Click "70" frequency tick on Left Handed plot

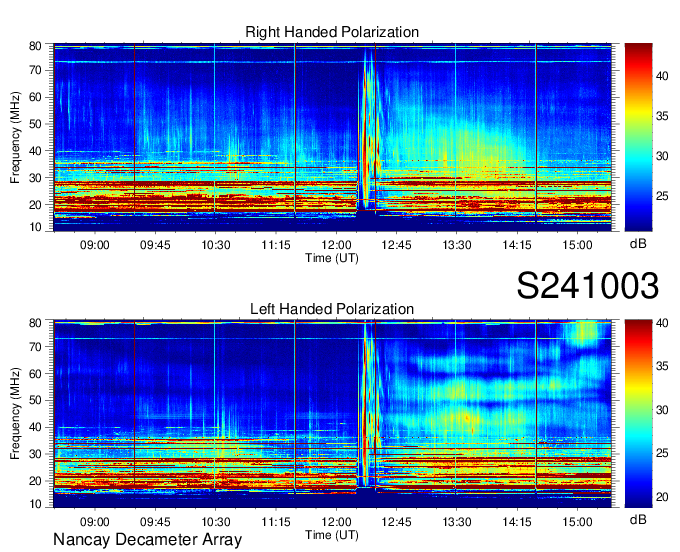click(x=35, y=347)
